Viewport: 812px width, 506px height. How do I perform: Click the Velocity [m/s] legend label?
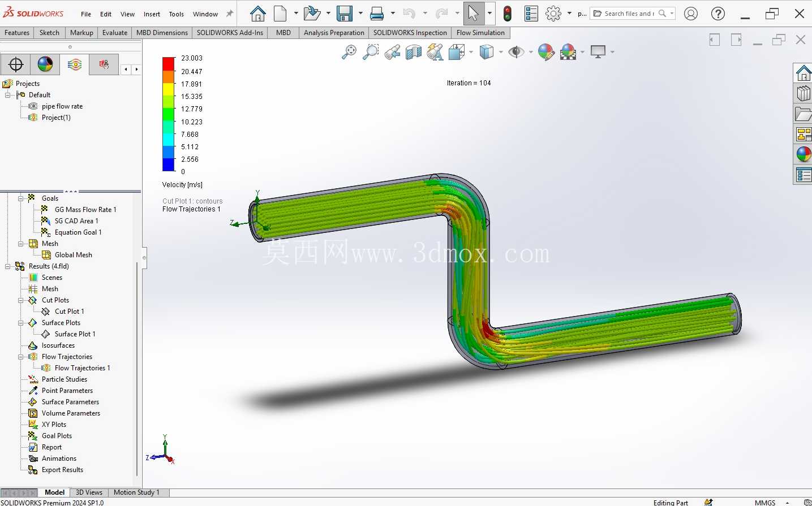coord(182,185)
